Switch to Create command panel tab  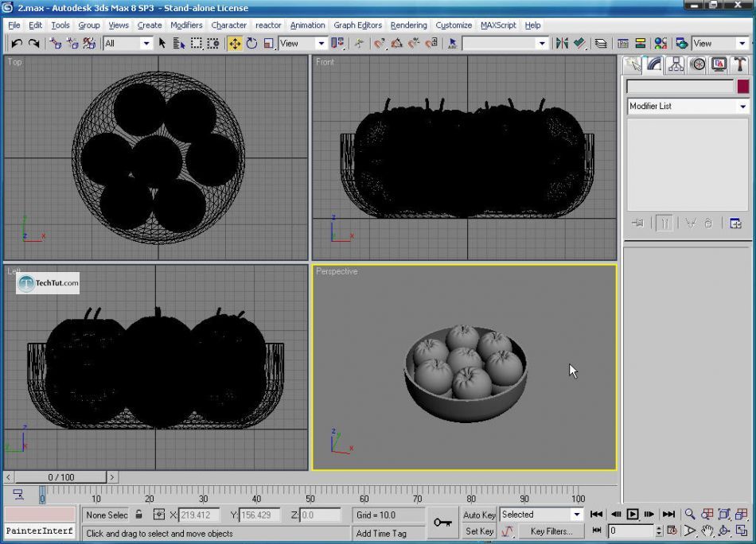tap(633, 64)
